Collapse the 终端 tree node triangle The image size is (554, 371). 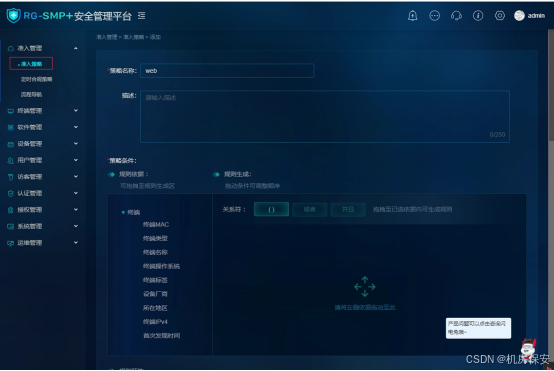[123, 212]
